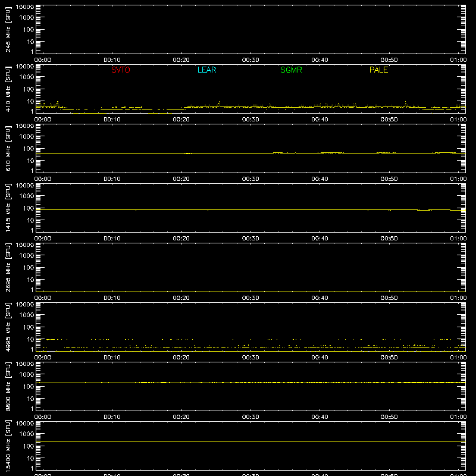Click the red SVTO station label
The width and height of the screenshot is (476, 476).
(121, 70)
